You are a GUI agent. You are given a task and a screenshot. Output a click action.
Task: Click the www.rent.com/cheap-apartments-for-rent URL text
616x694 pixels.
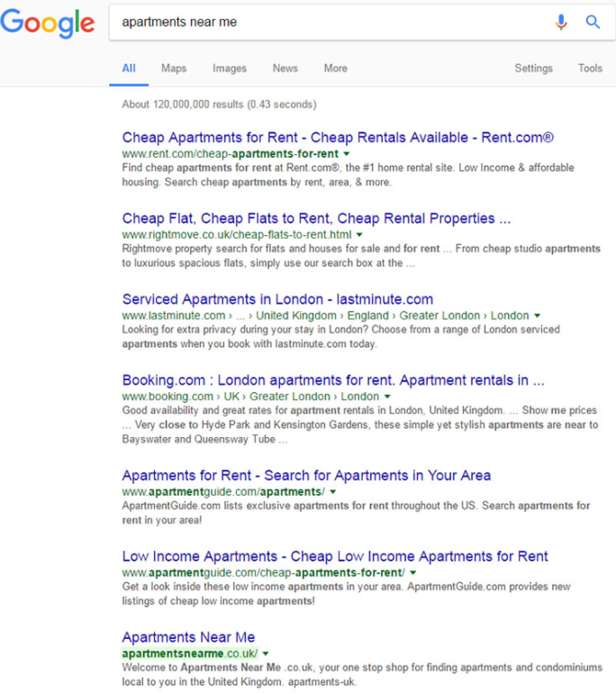(x=231, y=153)
